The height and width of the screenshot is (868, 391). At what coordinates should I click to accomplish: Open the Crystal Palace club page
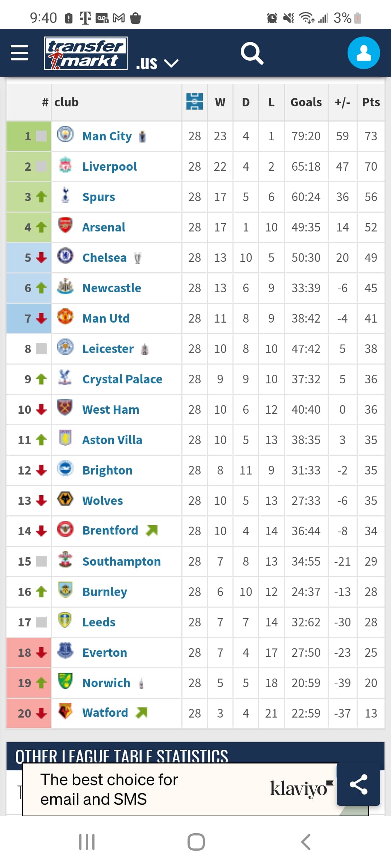(122, 379)
